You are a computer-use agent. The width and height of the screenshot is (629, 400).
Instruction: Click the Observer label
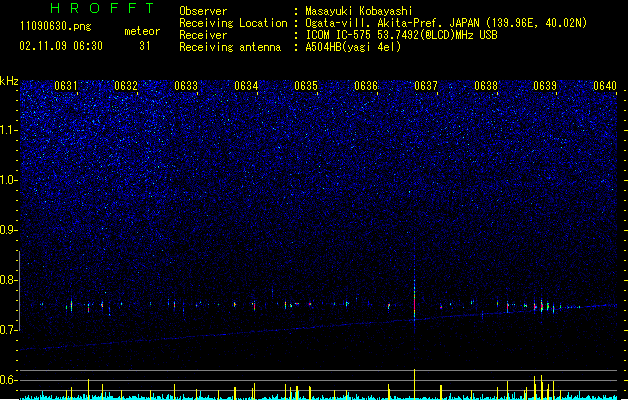pos(203,11)
